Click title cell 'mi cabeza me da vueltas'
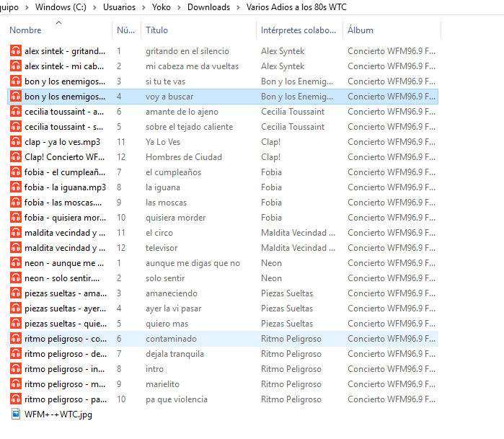 pos(193,66)
